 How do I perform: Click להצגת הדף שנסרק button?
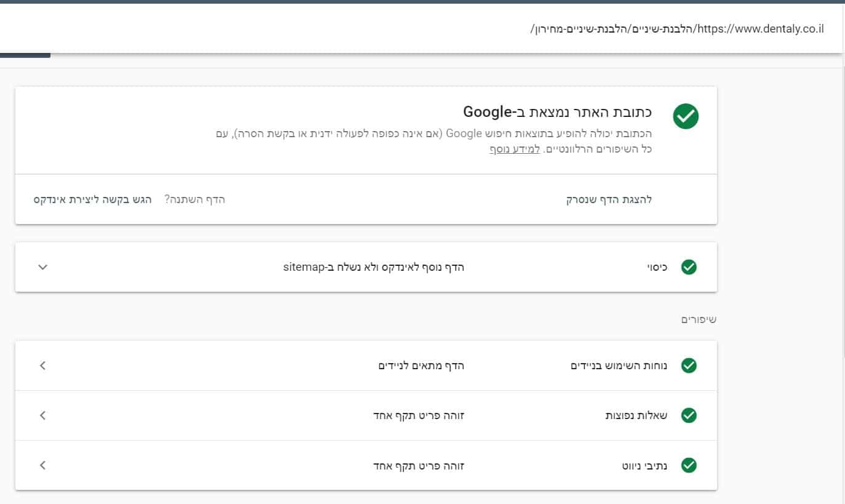[x=609, y=199]
